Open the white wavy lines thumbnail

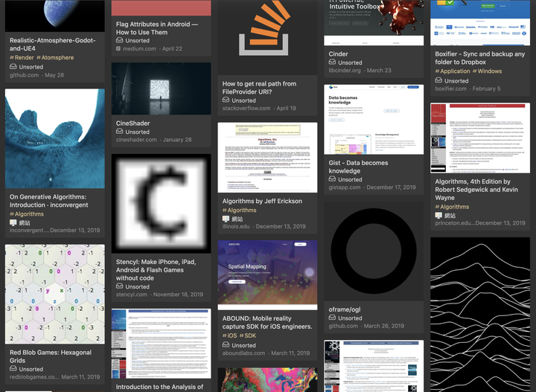coord(480,315)
